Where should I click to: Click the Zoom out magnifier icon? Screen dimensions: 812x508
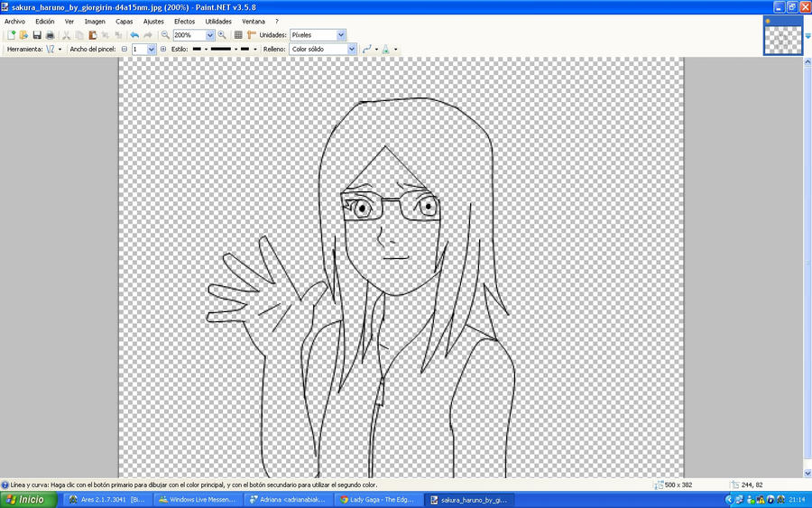click(165, 35)
